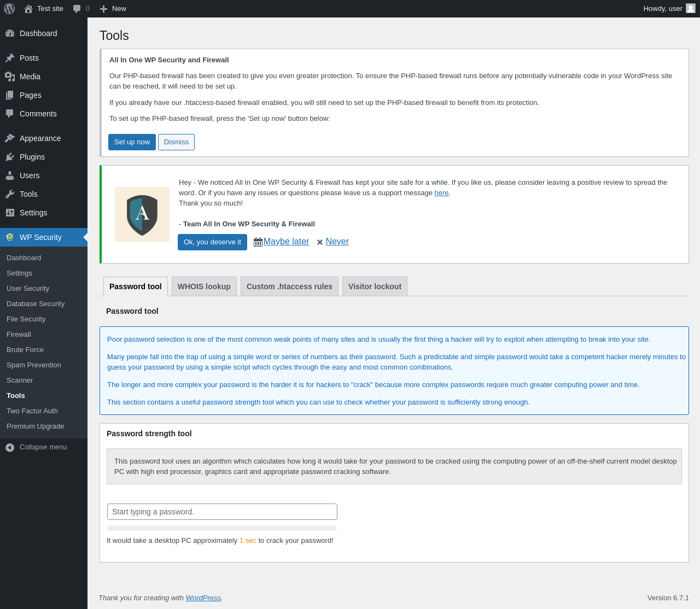Go to User Security submenu

tap(44, 289)
